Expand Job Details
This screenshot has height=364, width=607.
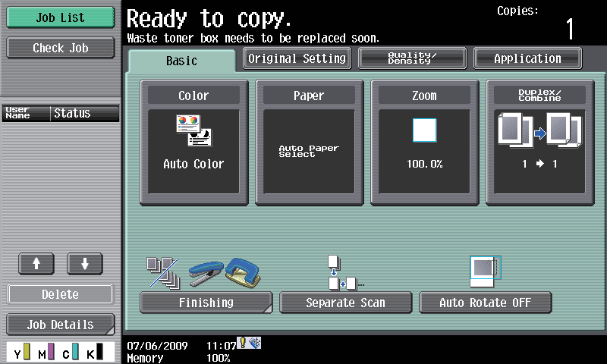[x=61, y=325]
